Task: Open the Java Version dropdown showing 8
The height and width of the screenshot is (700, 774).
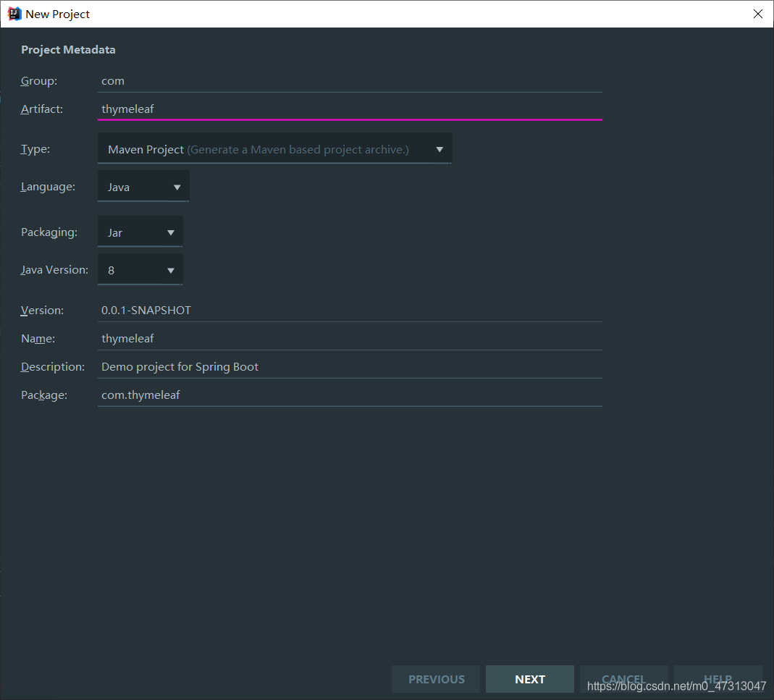Action: point(140,269)
